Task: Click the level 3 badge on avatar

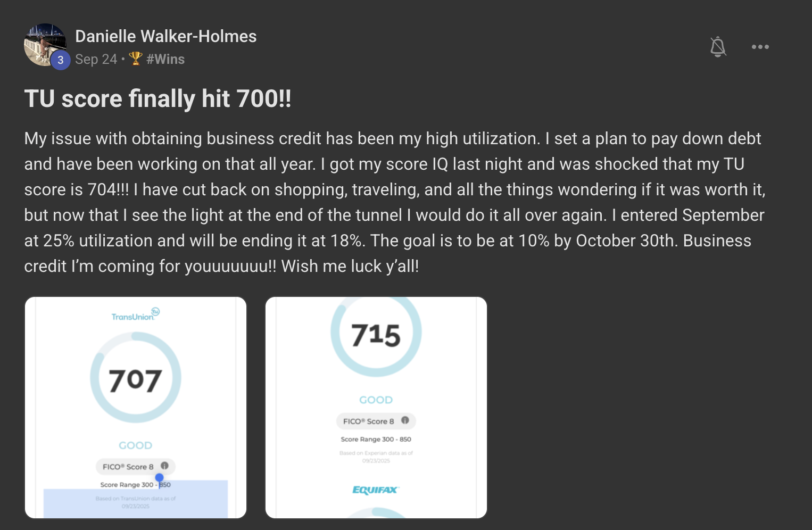Action: pyautogui.click(x=61, y=60)
